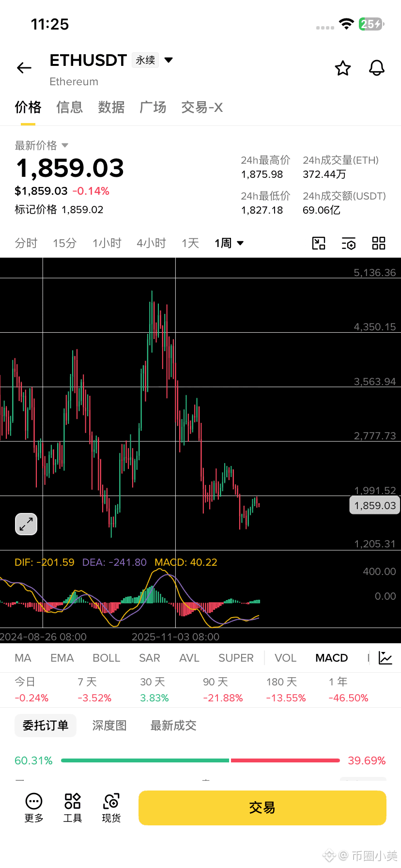Screen dimensions: 401x868
Task: Tap the 24h最高价 1,875.98 value
Action: [x=262, y=174]
